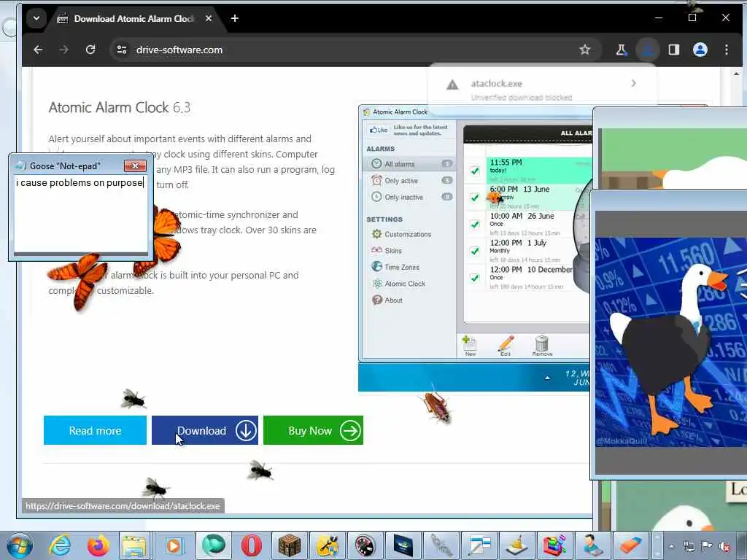Open the Action Center flag tray icon
Image resolution: width=747 pixels, height=560 pixels.
[706, 545]
